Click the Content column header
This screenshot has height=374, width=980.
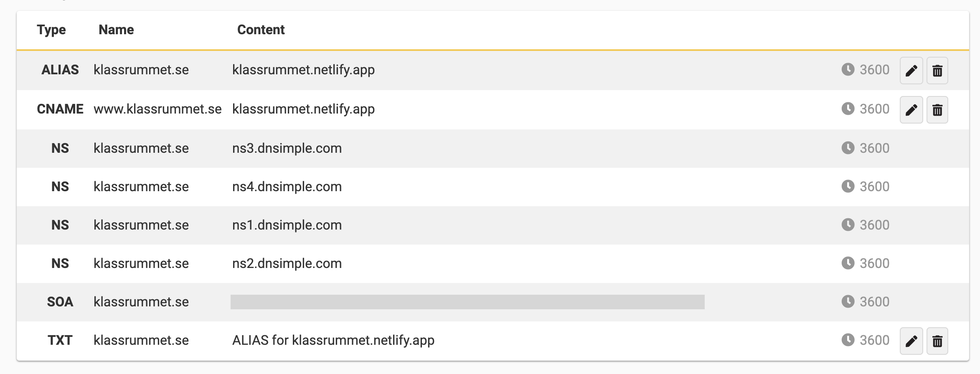coord(261,30)
